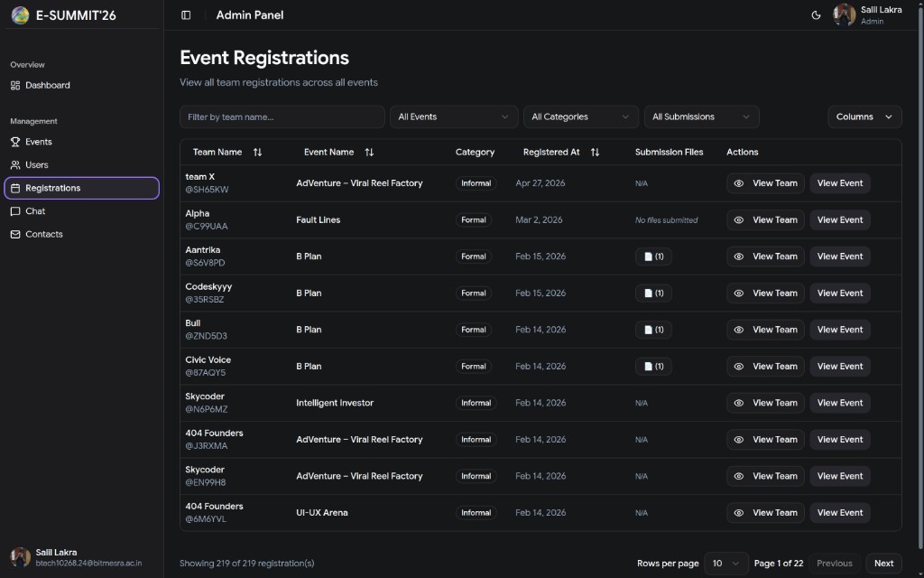The height and width of the screenshot is (578, 924).
Task: Open the Dashboard menu item
Action: tap(82, 86)
